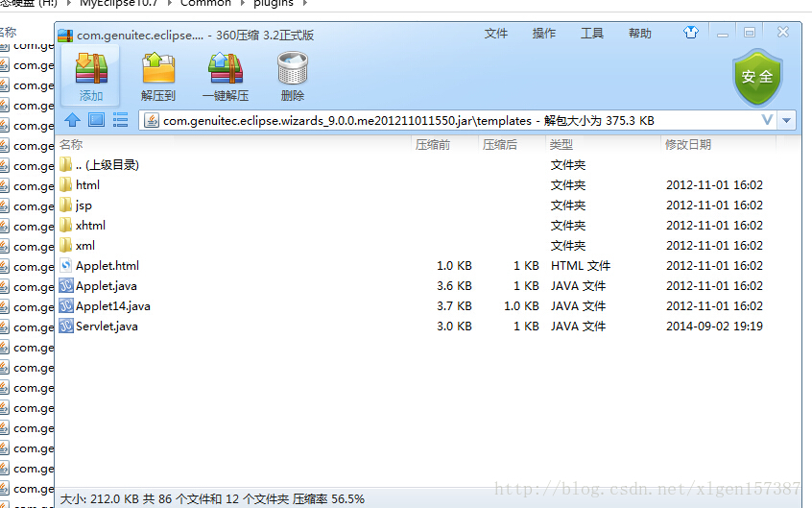Click the 3.7 KB size of Applet14.java
The image size is (812, 508).
pyautogui.click(x=454, y=306)
